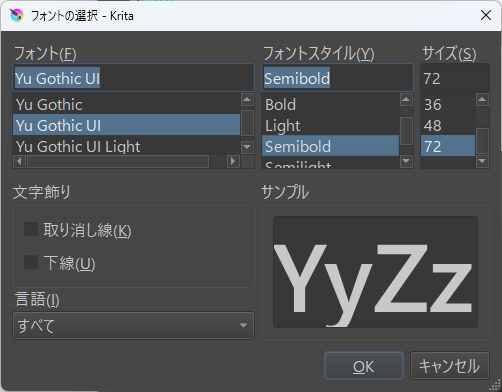Click the Krita logo icon in title bar
The width and height of the screenshot is (502, 392).
[17, 15]
